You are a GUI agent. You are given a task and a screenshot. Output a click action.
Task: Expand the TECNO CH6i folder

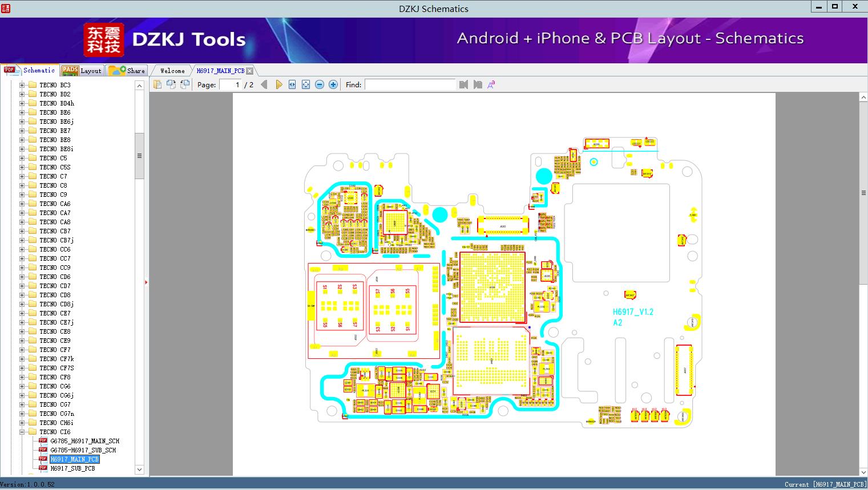[x=22, y=423]
